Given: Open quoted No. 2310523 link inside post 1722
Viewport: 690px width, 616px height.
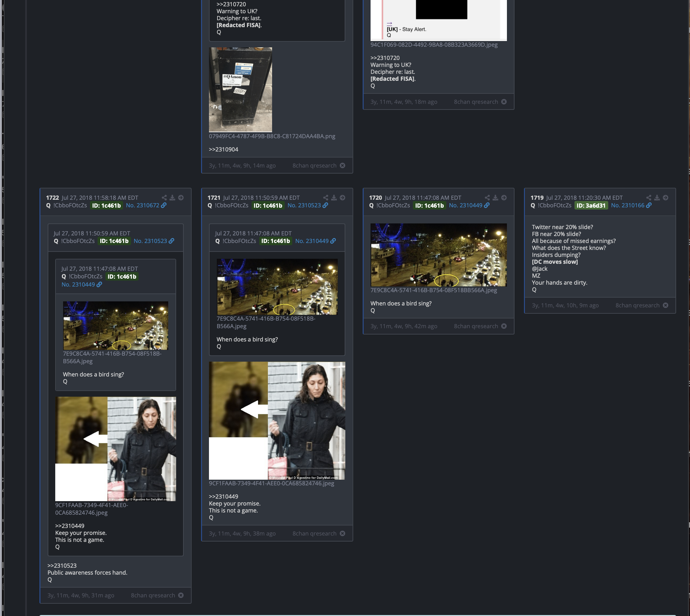Looking at the screenshot, I should (x=154, y=241).
